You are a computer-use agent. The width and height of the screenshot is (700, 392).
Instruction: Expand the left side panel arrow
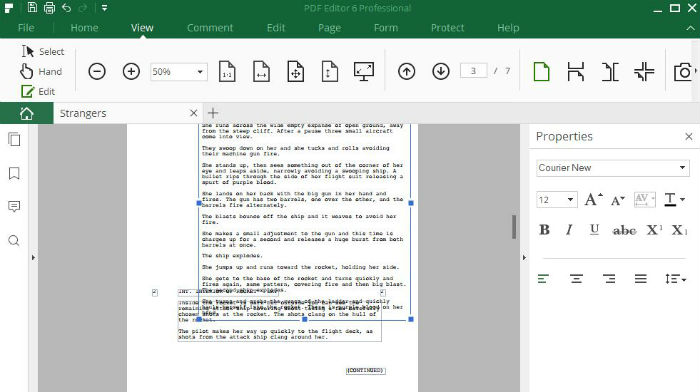[x=33, y=258]
